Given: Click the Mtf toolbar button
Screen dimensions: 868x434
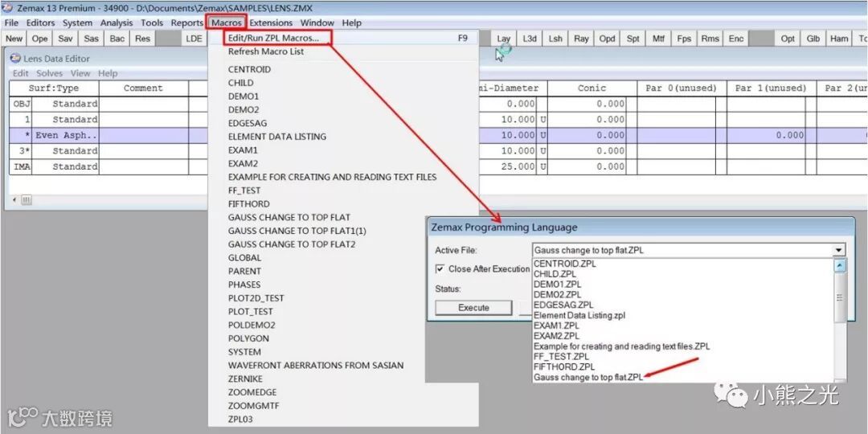Looking at the screenshot, I should [x=659, y=39].
